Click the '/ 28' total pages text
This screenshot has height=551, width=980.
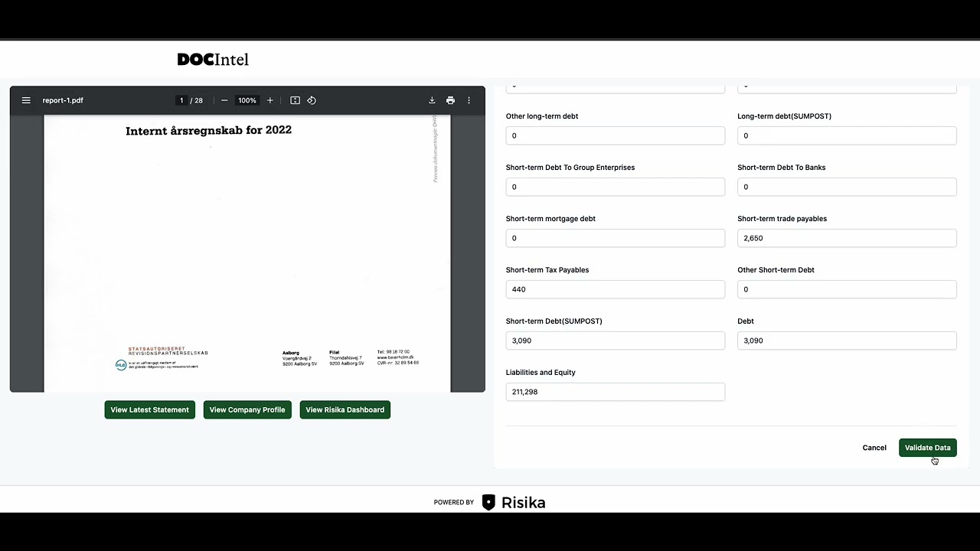pyautogui.click(x=197, y=100)
